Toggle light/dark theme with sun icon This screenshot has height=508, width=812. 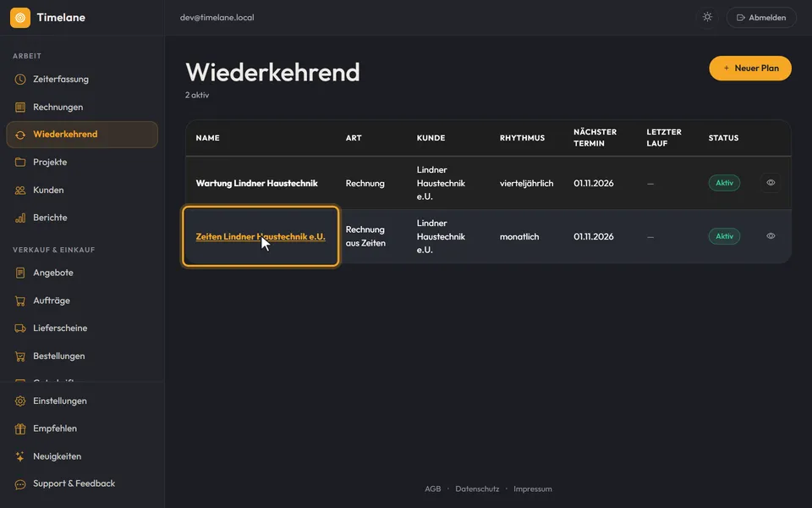[x=707, y=17]
